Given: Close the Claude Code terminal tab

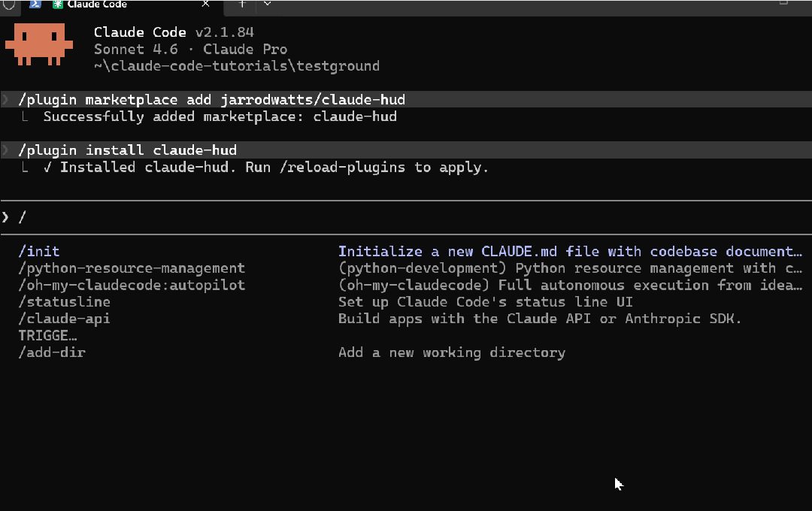Looking at the screenshot, I should pos(206,5).
